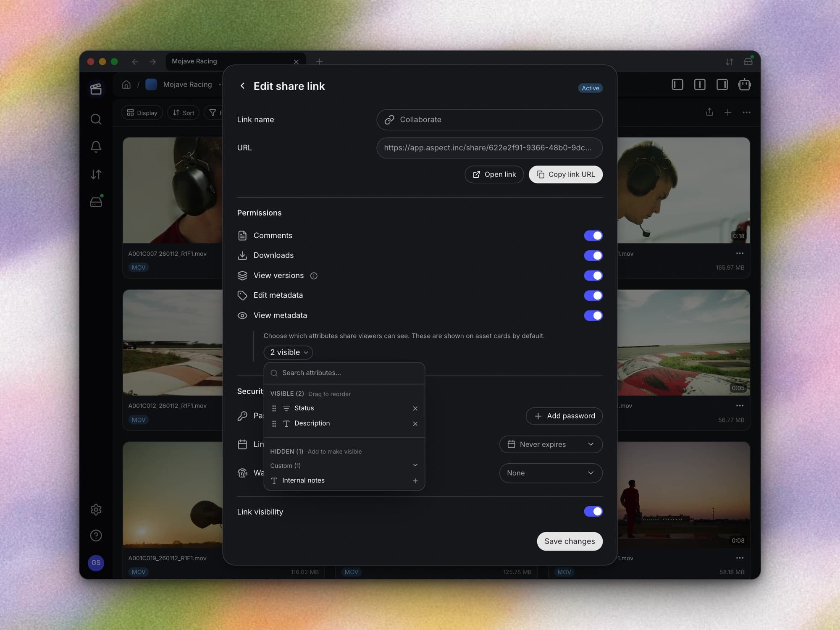The image size is (840, 630).
Task: Open settings gear in sidebar
Action: [96, 509]
